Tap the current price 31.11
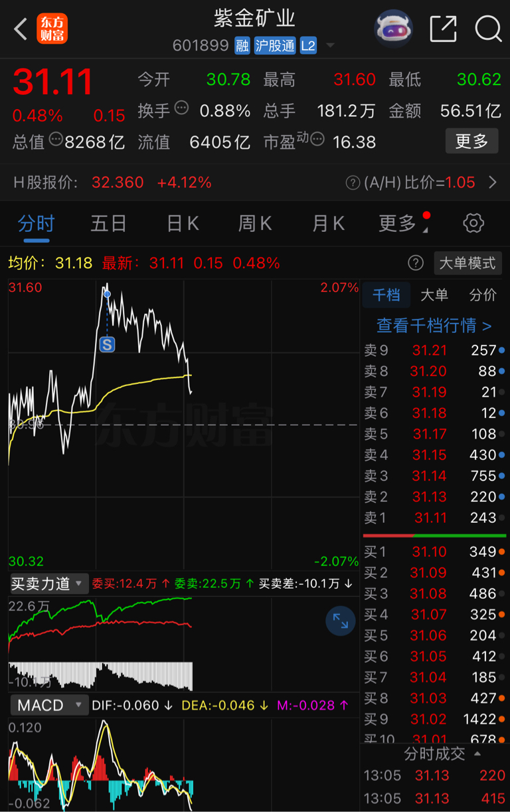This screenshot has width=510, height=812. pyautogui.click(x=53, y=82)
